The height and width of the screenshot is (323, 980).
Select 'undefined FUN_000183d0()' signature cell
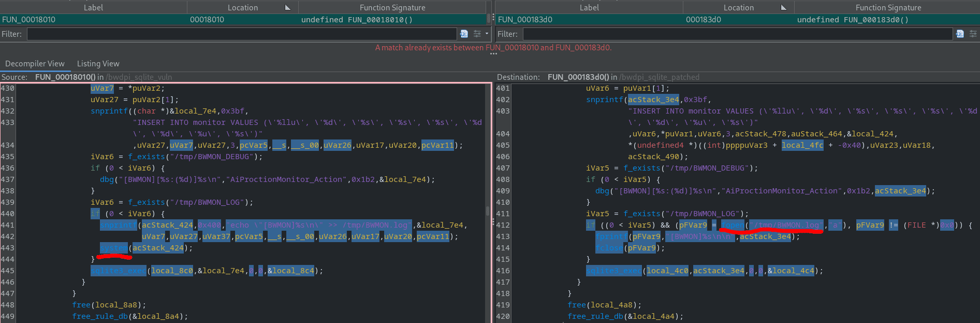click(888, 20)
